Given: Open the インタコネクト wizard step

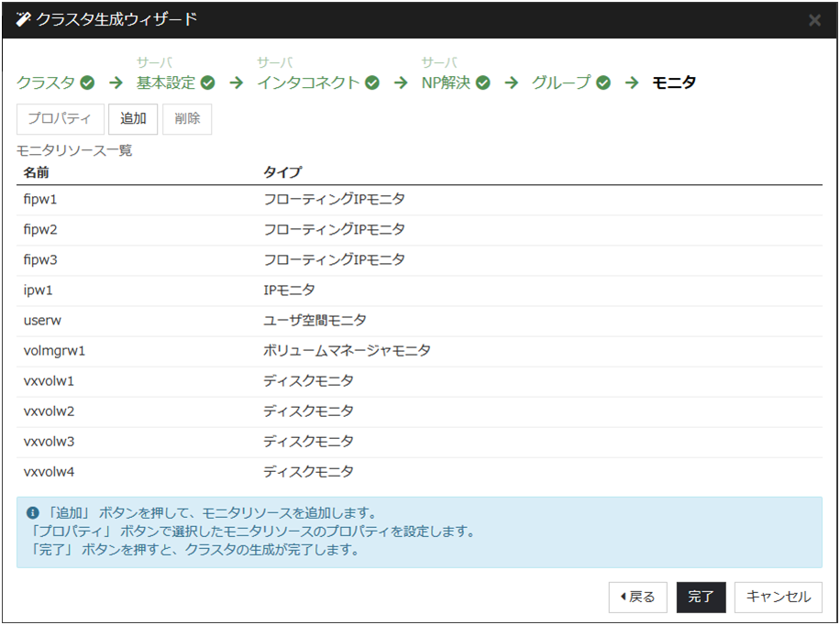Looking at the screenshot, I should [x=308, y=83].
